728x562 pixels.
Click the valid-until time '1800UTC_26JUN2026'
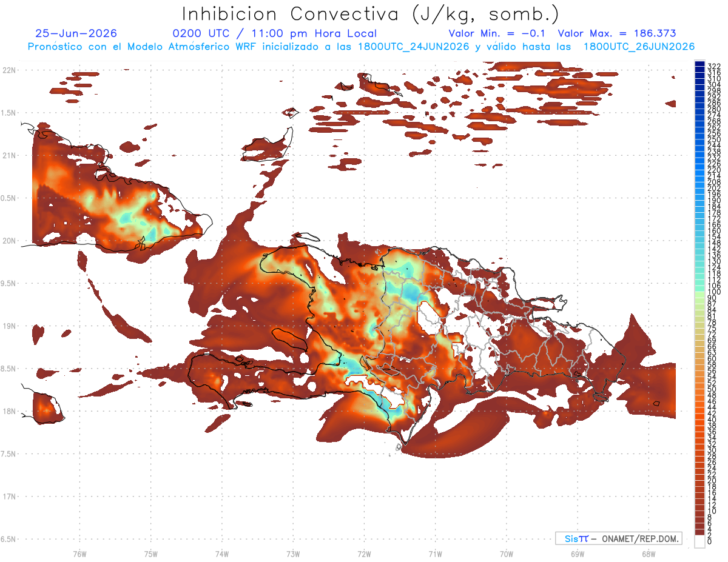tap(639, 47)
